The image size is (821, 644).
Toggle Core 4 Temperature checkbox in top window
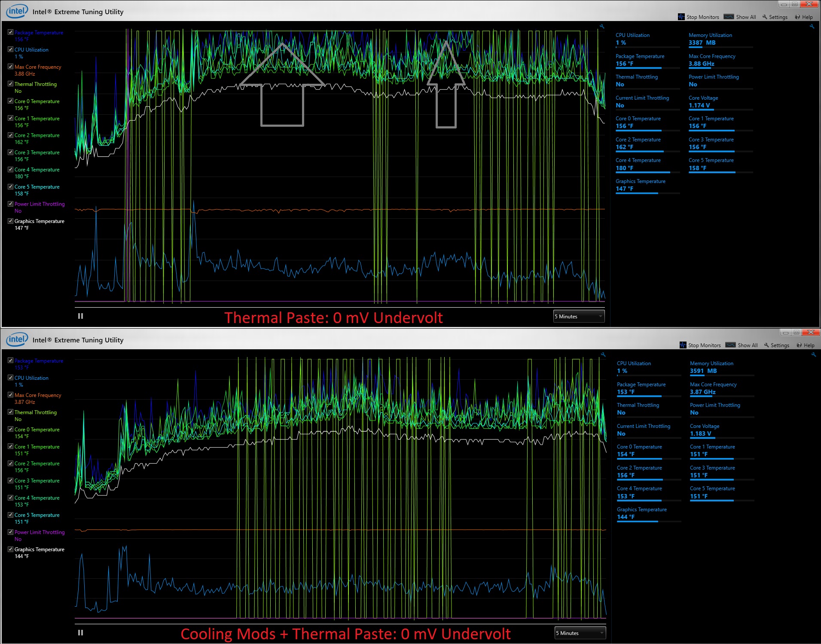click(x=11, y=169)
